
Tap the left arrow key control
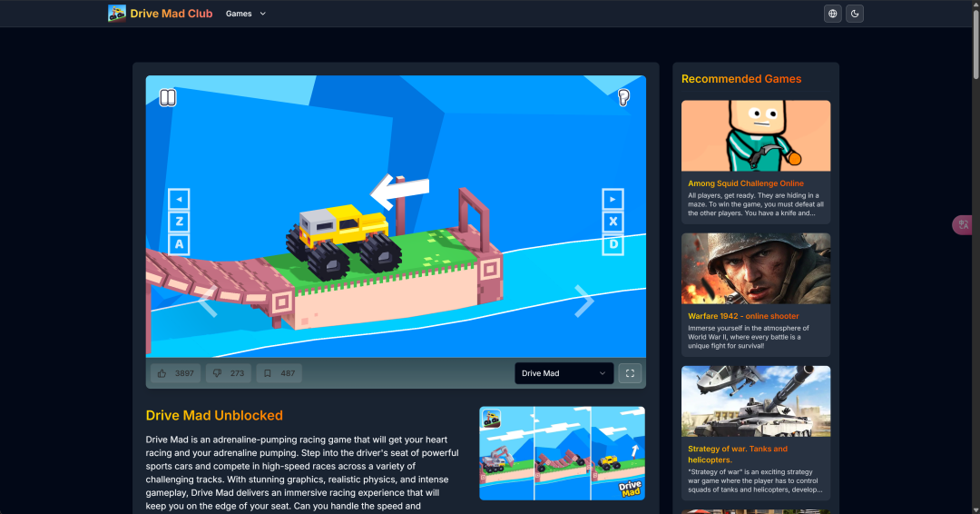click(x=179, y=199)
